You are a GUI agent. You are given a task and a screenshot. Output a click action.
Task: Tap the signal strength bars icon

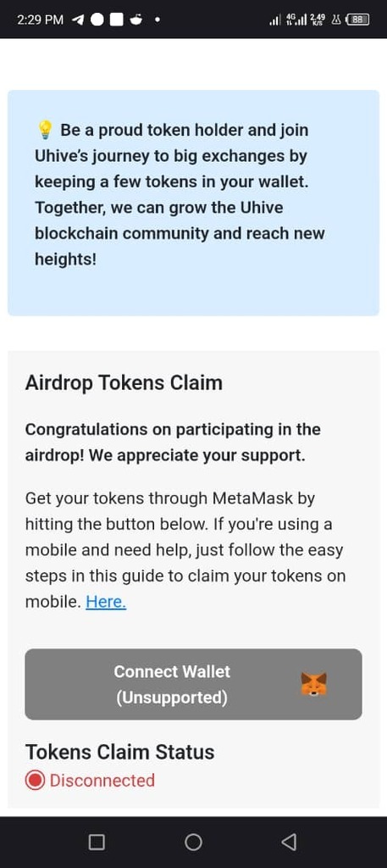pyautogui.click(x=274, y=20)
